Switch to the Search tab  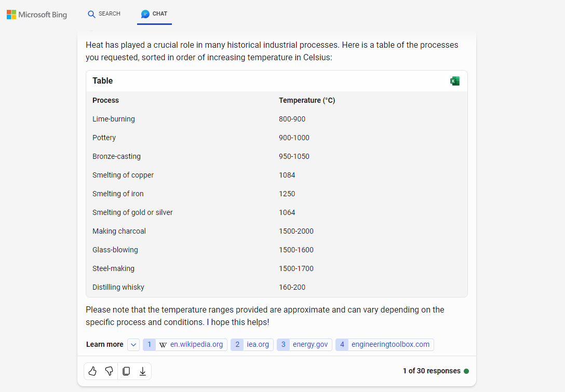(104, 14)
